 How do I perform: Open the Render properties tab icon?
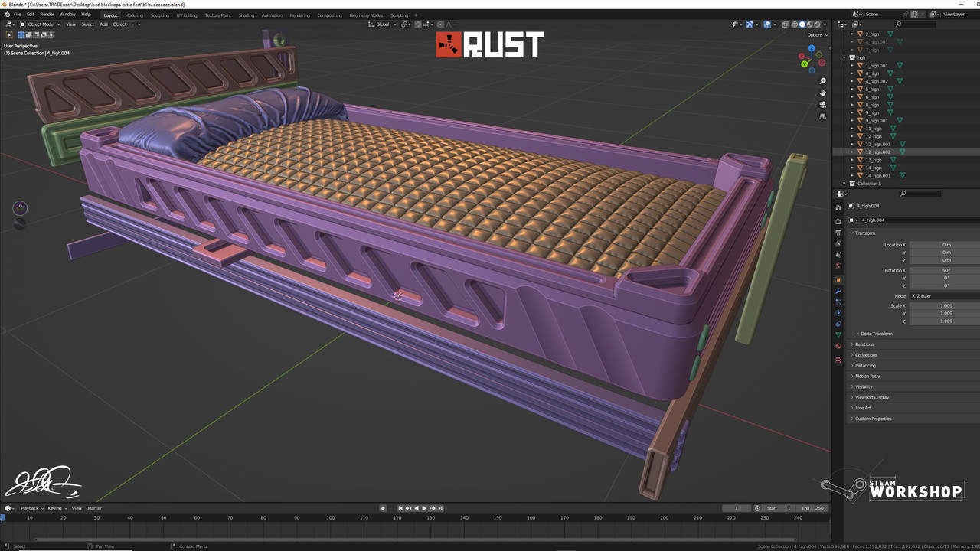[x=838, y=221]
